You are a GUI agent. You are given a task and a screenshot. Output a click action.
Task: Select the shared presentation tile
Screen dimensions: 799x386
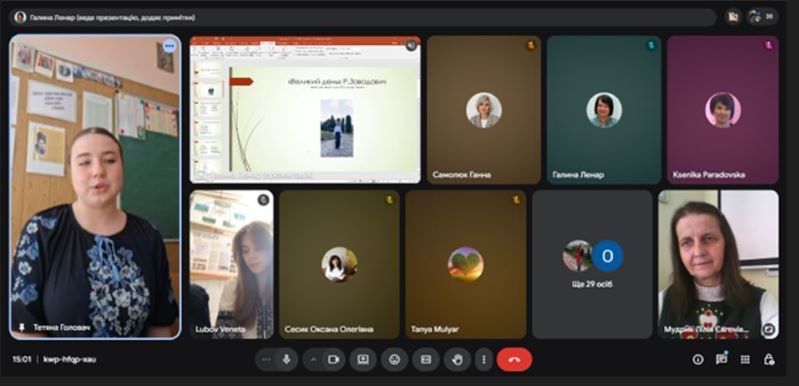coord(305,109)
